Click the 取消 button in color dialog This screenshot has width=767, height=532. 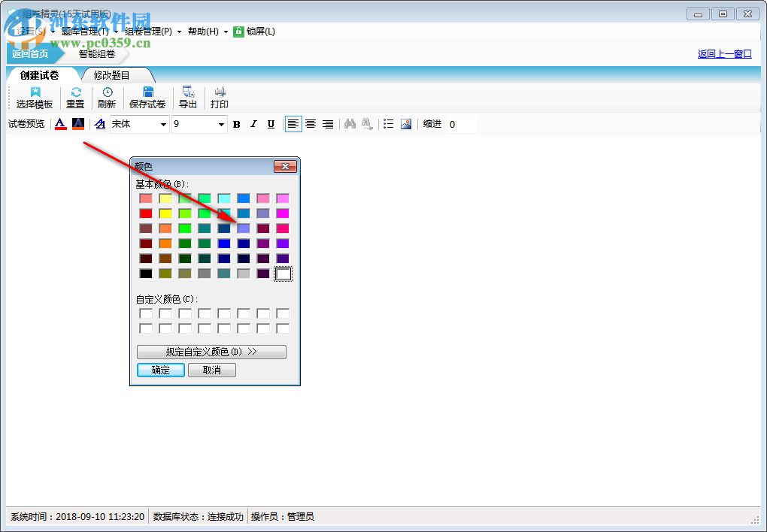[x=212, y=370]
